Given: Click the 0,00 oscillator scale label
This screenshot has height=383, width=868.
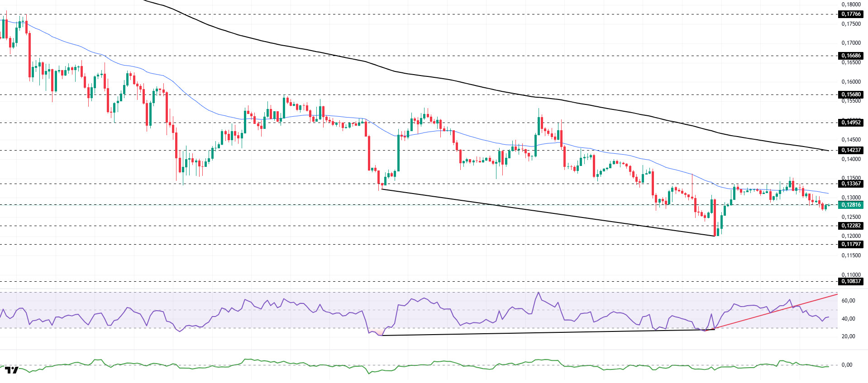Looking at the screenshot, I should coord(847,365).
